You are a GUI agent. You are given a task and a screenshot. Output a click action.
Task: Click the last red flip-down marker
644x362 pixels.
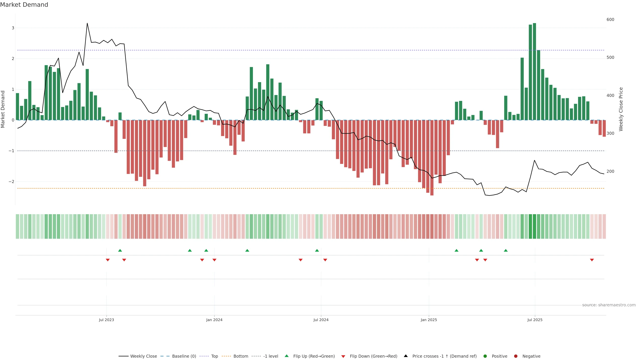click(x=592, y=260)
